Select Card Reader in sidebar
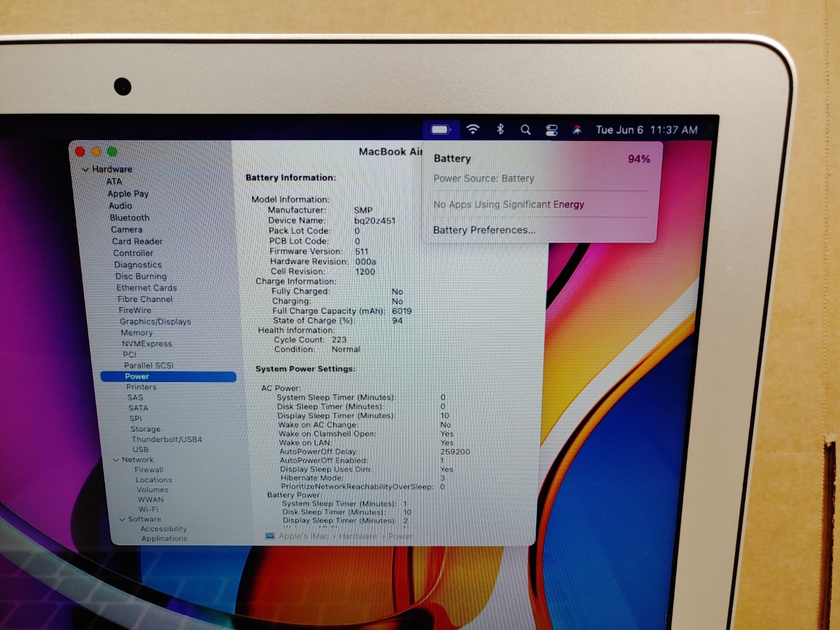Screen dimensions: 840x630 coord(137,242)
